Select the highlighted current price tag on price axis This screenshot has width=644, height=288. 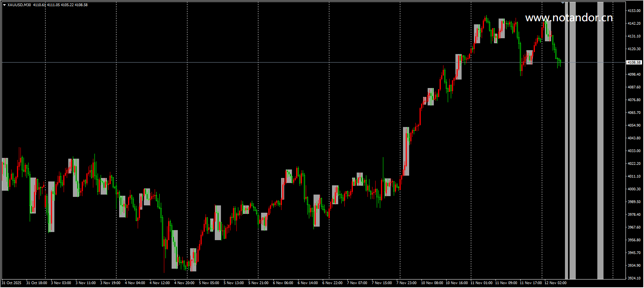coord(634,62)
